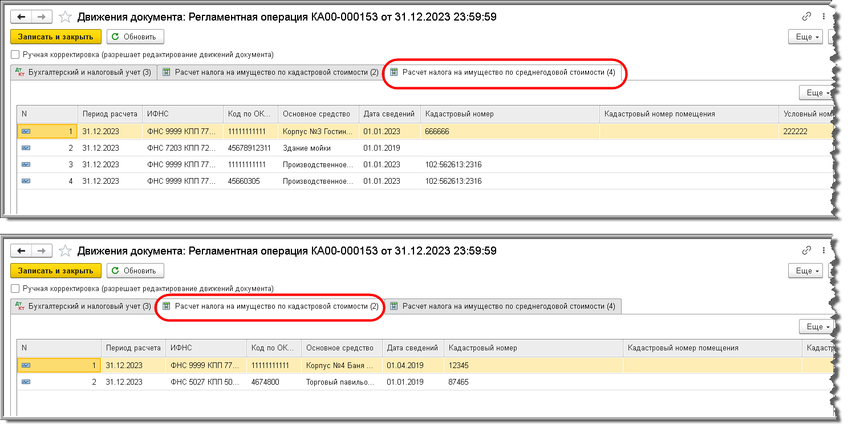Click back arrow in upper window
The height and width of the screenshot is (436, 868).
21,17
